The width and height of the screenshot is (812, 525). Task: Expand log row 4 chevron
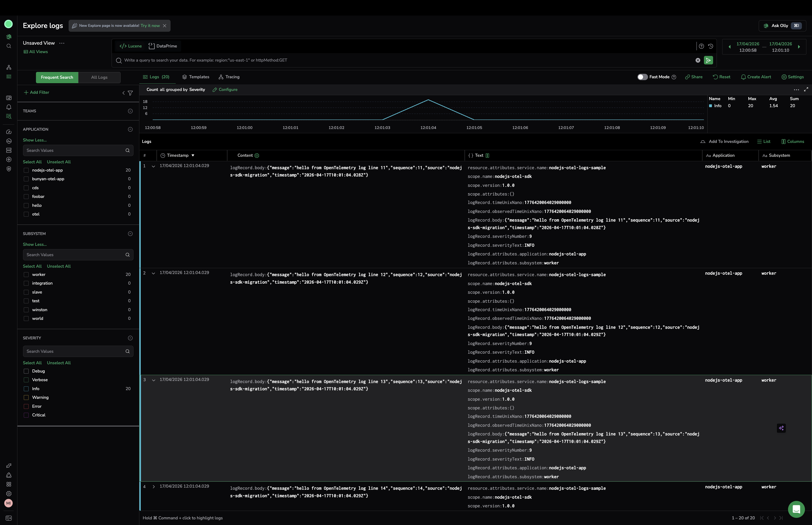click(153, 487)
